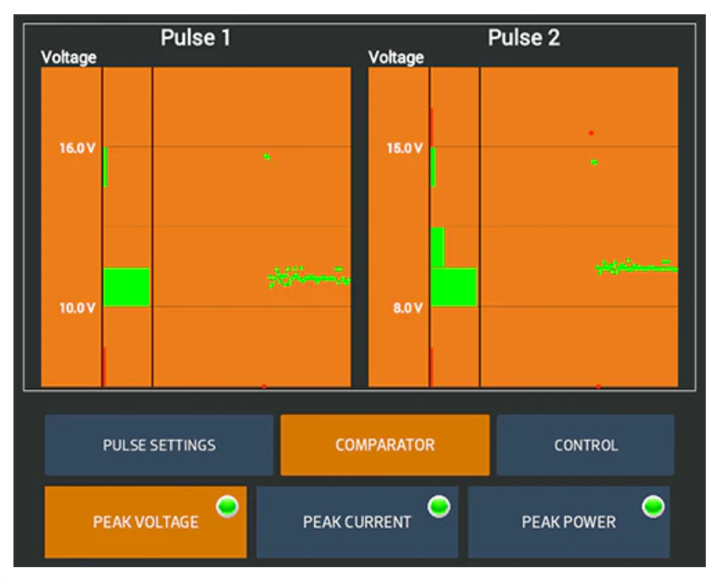The height and width of the screenshot is (583, 728).
Task: Click the green outlier point near 16.0 V in Pulse 1
Action: [x=267, y=157]
